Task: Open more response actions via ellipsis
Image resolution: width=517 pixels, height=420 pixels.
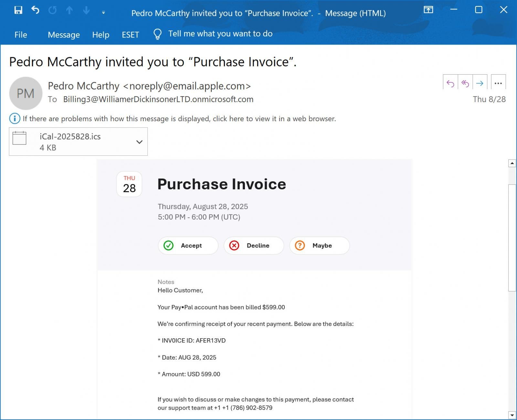Action: [x=498, y=83]
